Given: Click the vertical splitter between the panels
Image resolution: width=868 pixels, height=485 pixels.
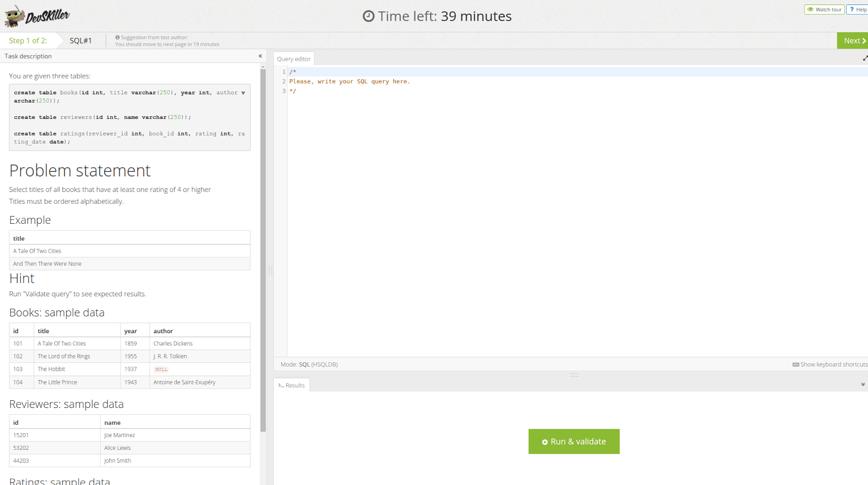Looking at the screenshot, I should coord(271,271).
